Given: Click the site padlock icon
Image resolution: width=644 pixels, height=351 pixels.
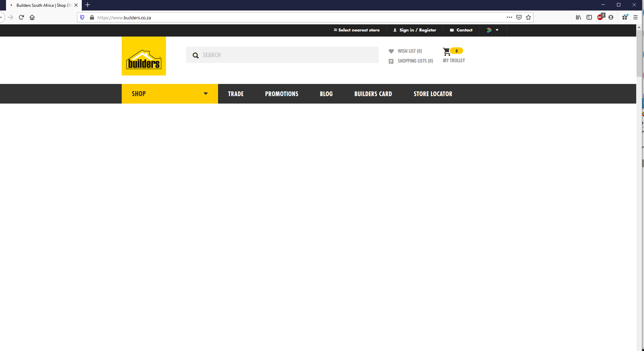Looking at the screenshot, I should (x=92, y=17).
